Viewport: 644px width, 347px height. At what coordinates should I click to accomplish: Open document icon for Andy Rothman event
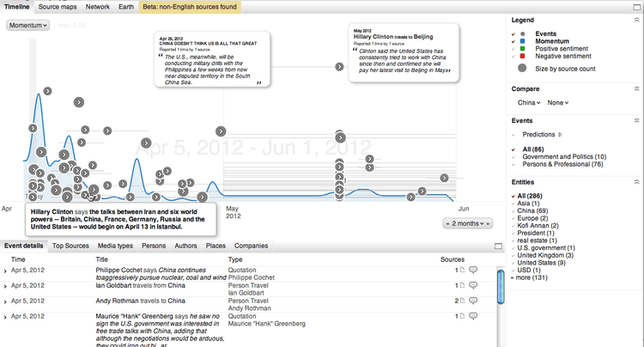pyautogui.click(x=462, y=301)
